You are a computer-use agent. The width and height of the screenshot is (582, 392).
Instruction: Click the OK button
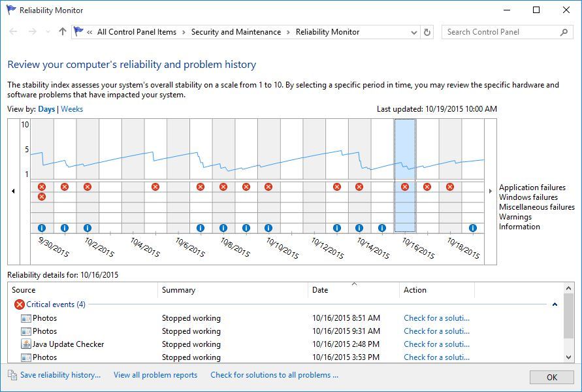(551, 377)
